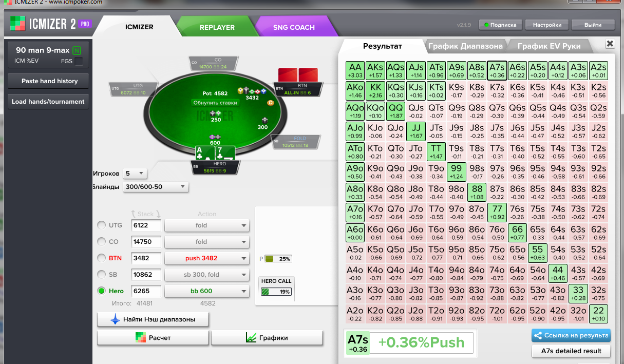Select the SB radio button

point(102,274)
